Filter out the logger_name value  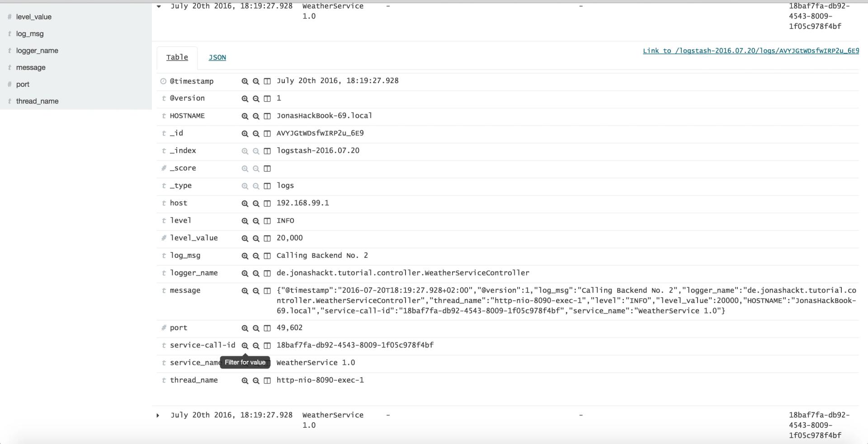coord(256,273)
